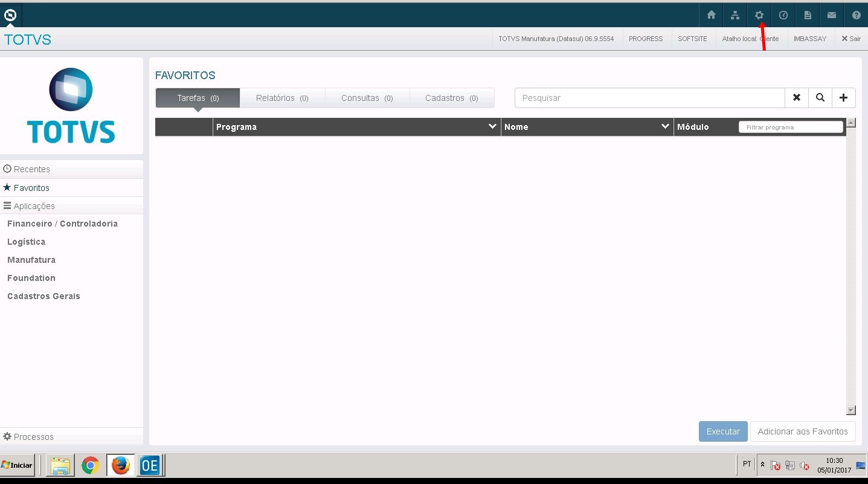Screen dimensions: 868x484
Task: Open the document icon in top bar
Action: (x=808, y=15)
